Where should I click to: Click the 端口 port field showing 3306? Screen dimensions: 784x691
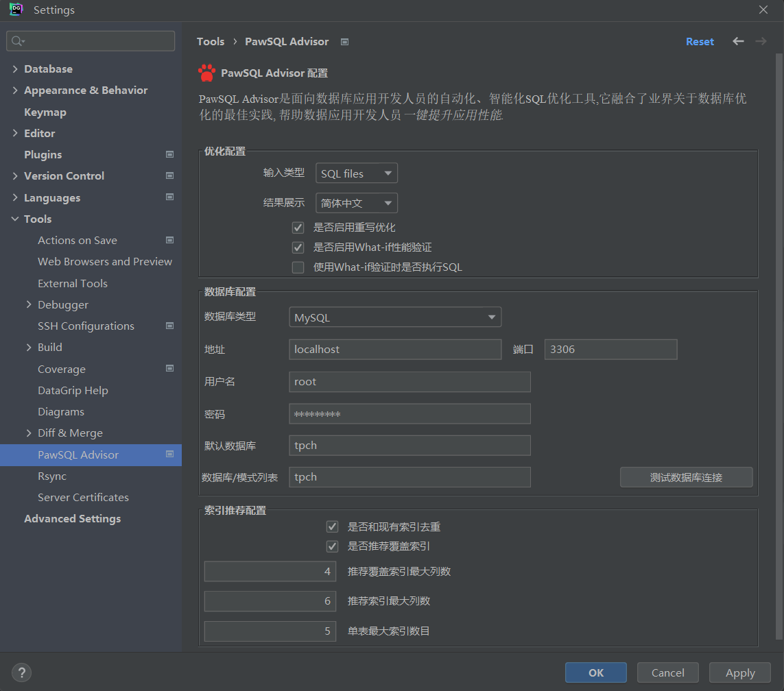[x=610, y=350]
